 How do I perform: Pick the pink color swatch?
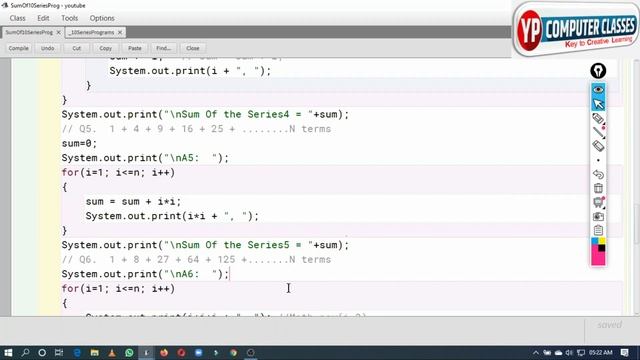point(598,259)
